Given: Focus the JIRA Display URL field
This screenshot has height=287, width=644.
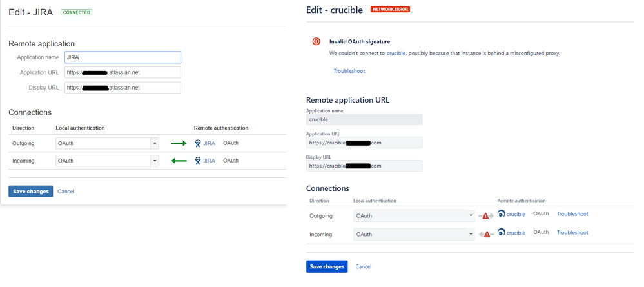Looking at the screenshot, I should pyautogui.click(x=122, y=88).
